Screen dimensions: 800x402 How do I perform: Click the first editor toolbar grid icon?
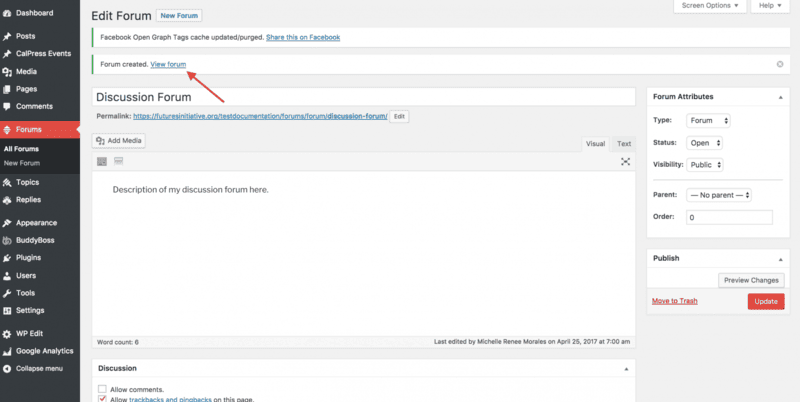click(102, 162)
